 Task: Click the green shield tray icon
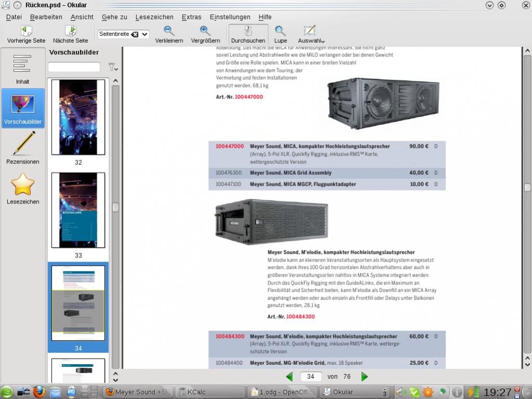[x=414, y=392]
